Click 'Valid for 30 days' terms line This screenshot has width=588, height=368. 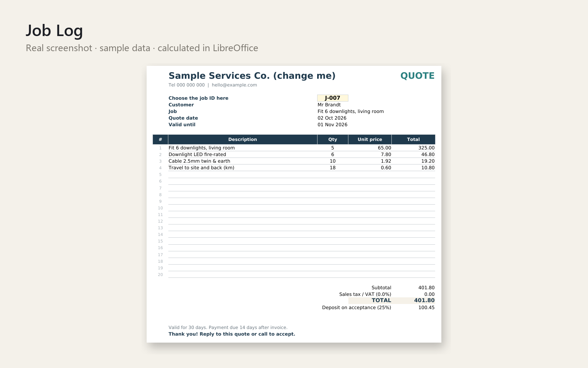(x=228, y=328)
